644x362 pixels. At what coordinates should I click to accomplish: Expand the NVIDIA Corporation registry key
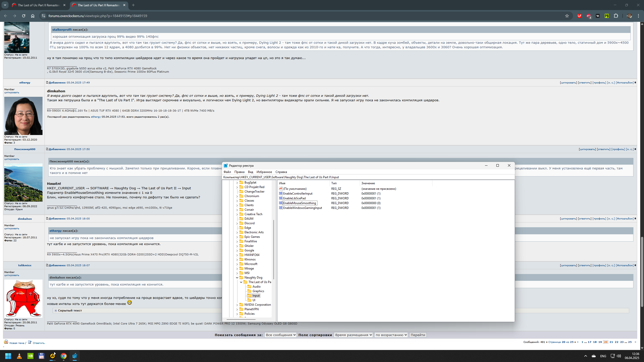coord(237,305)
